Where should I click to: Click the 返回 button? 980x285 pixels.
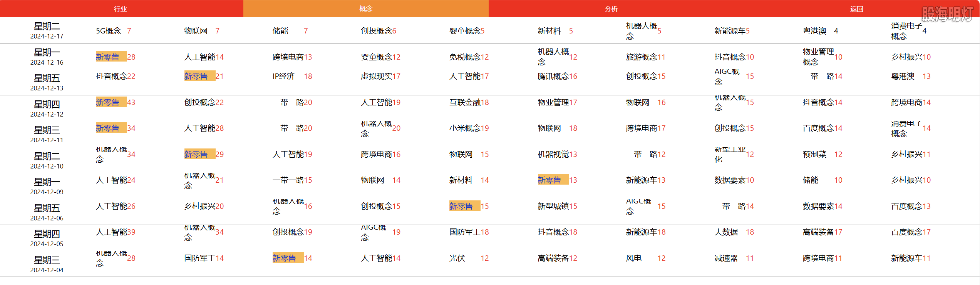(x=856, y=9)
